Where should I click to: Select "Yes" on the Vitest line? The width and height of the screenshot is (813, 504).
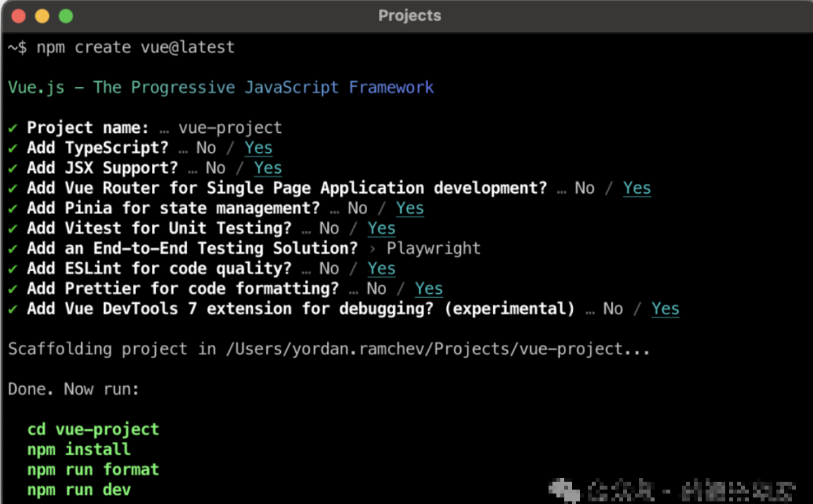pos(382,228)
